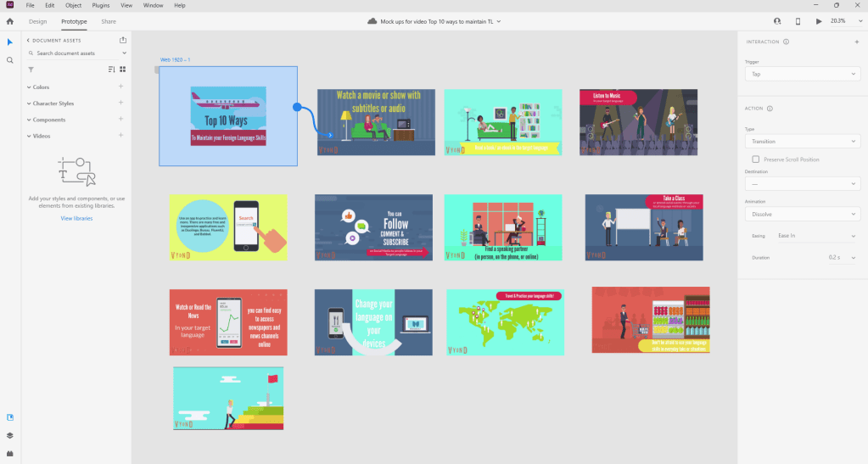Open the Plugins panel icon
The image size is (868, 464).
click(x=10, y=453)
